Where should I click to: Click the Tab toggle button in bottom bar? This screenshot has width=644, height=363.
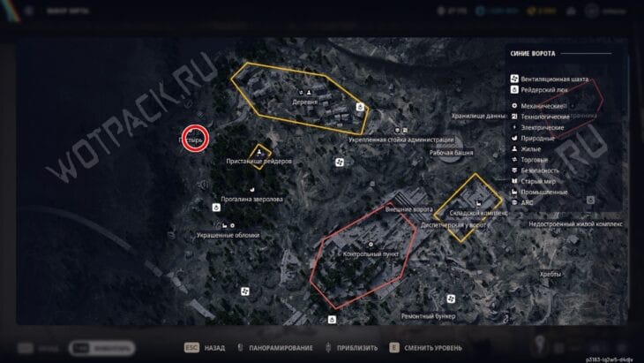click(101, 348)
